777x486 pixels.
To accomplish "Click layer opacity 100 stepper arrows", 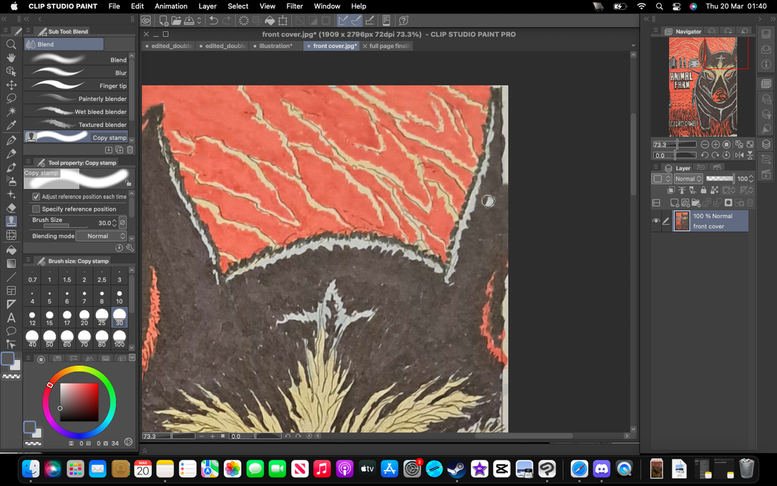I will click(x=751, y=179).
